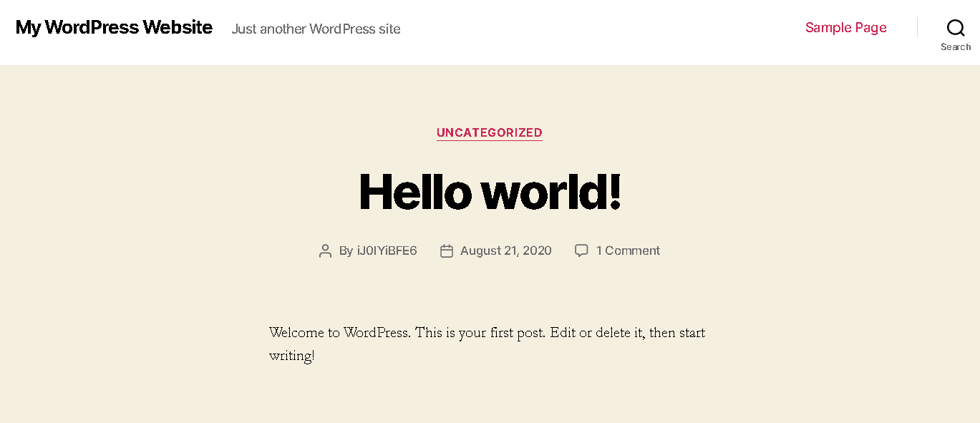Viewport: 980px width, 423px height.
Task: Open the Uncategorized category link
Action: click(x=490, y=132)
